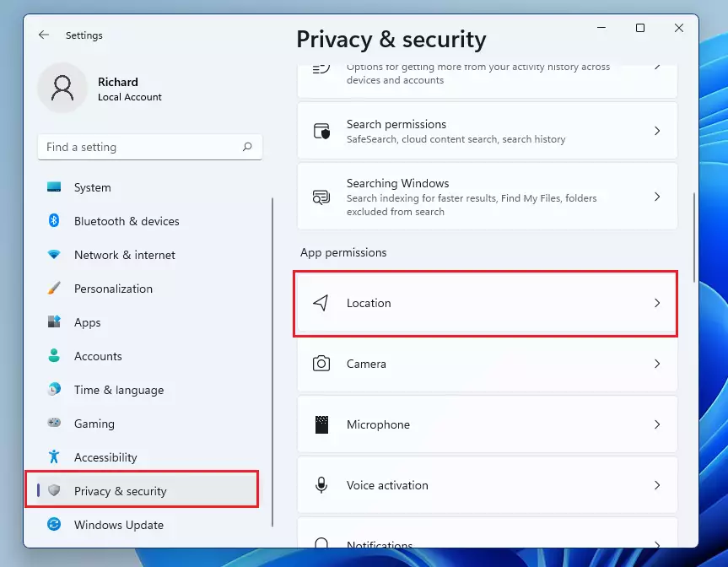Expand the Microphone chevron

coord(657,424)
